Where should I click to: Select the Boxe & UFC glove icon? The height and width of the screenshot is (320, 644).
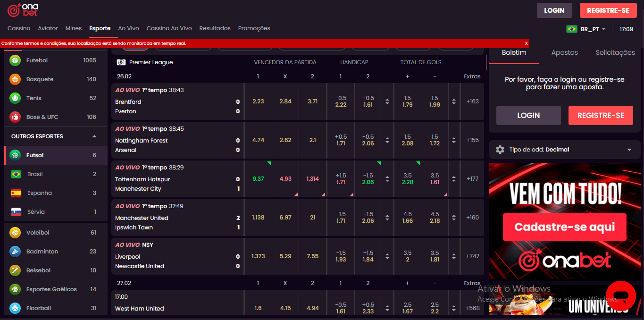tap(15, 117)
